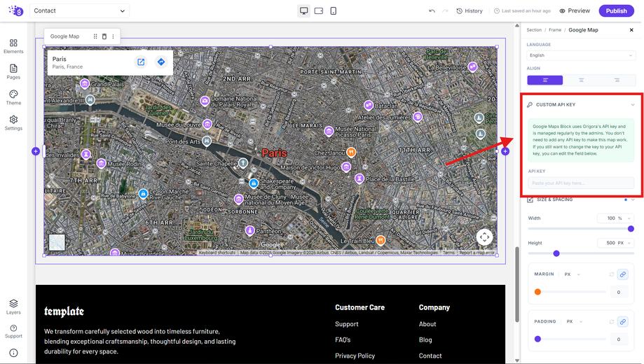Click the padding value field

pyautogui.click(x=619, y=339)
